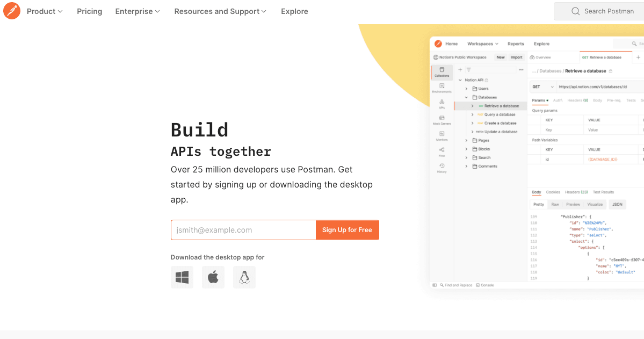
Task: Open Flow in the app preview sidebar
Action: click(442, 152)
